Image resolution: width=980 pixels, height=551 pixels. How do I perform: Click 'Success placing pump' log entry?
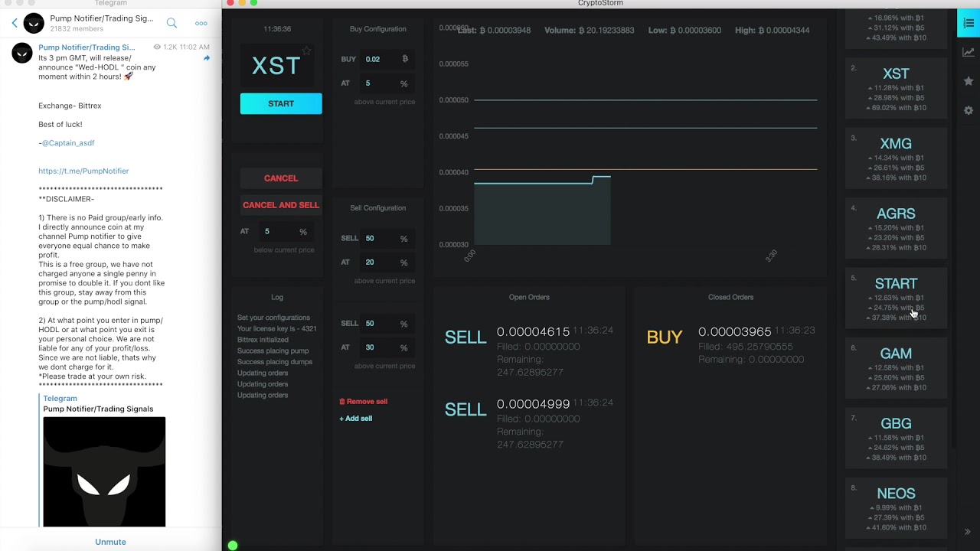[273, 350]
